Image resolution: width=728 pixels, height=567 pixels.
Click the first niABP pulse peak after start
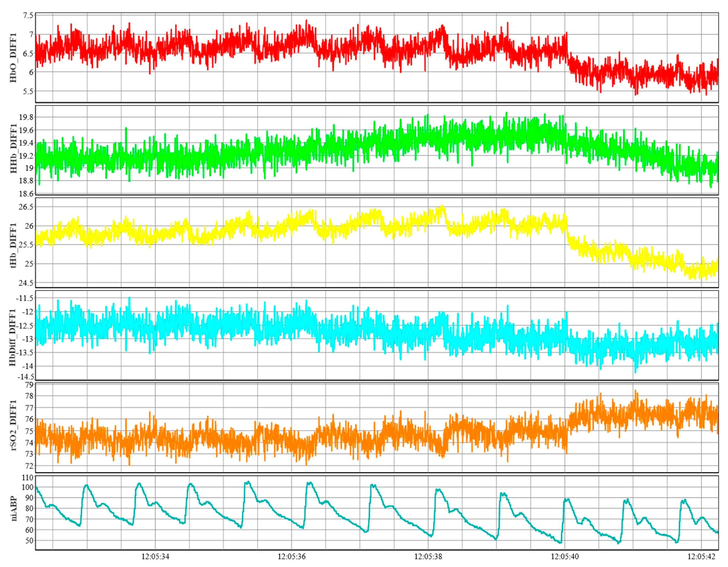(87, 485)
